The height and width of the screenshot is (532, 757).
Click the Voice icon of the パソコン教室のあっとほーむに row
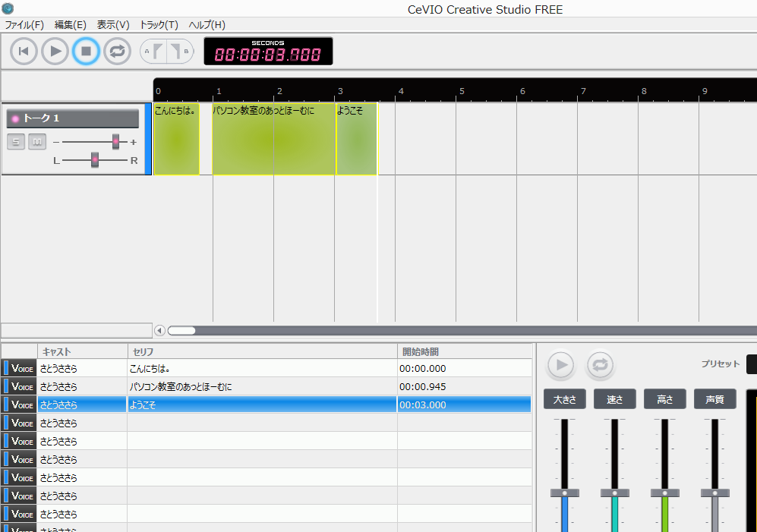pos(19,387)
